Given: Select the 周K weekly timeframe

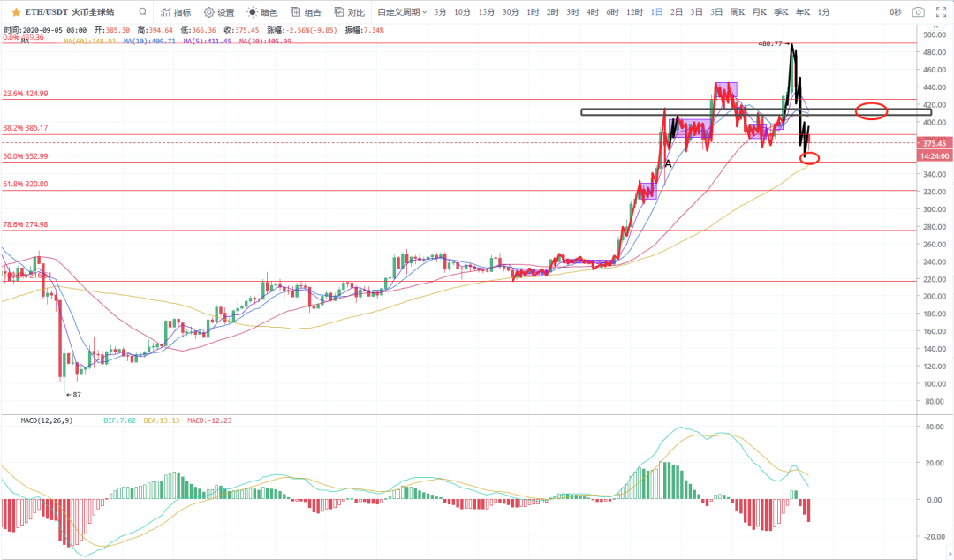Looking at the screenshot, I should [x=738, y=12].
